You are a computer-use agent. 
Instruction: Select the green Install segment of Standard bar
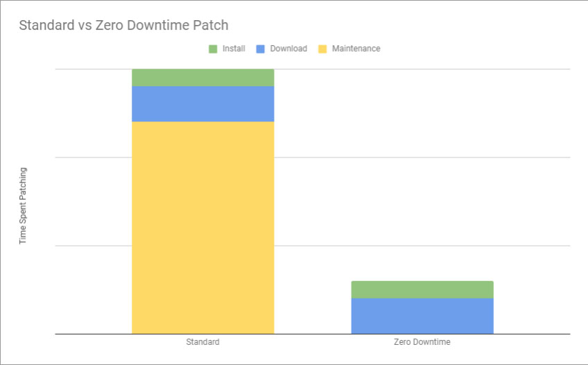pos(202,78)
